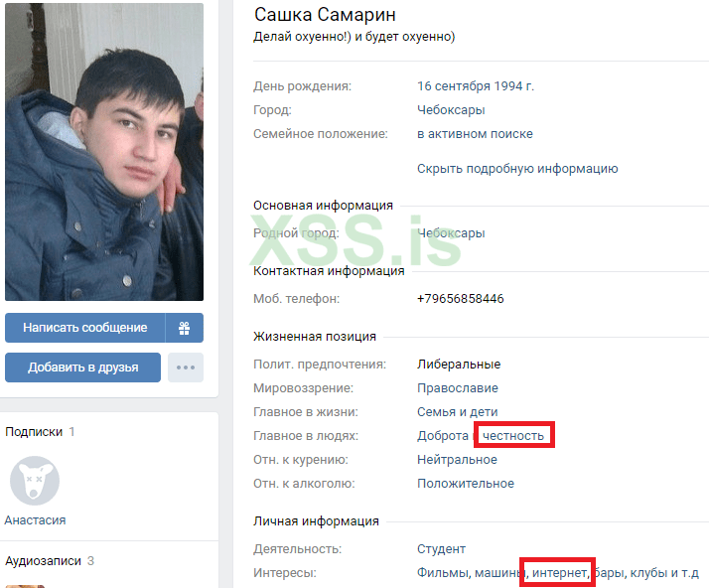
Task: Select the 'Нейтральное' smoking attitude link
Action: (457, 460)
